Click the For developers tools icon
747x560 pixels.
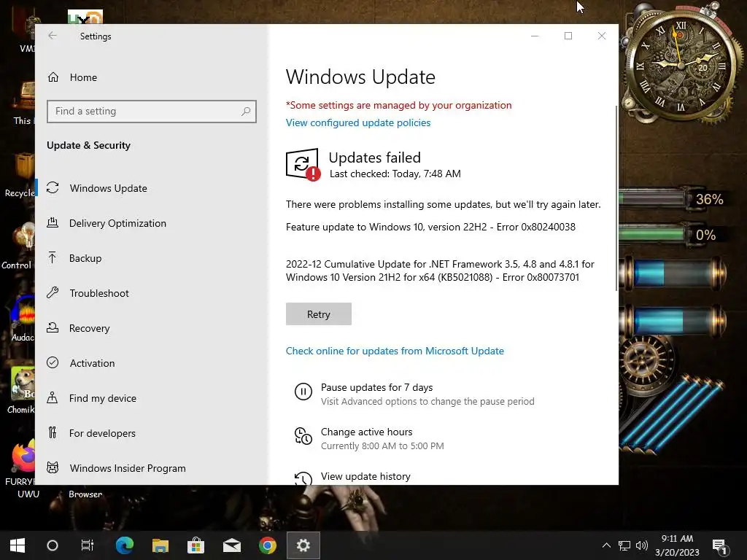pyautogui.click(x=53, y=432)
